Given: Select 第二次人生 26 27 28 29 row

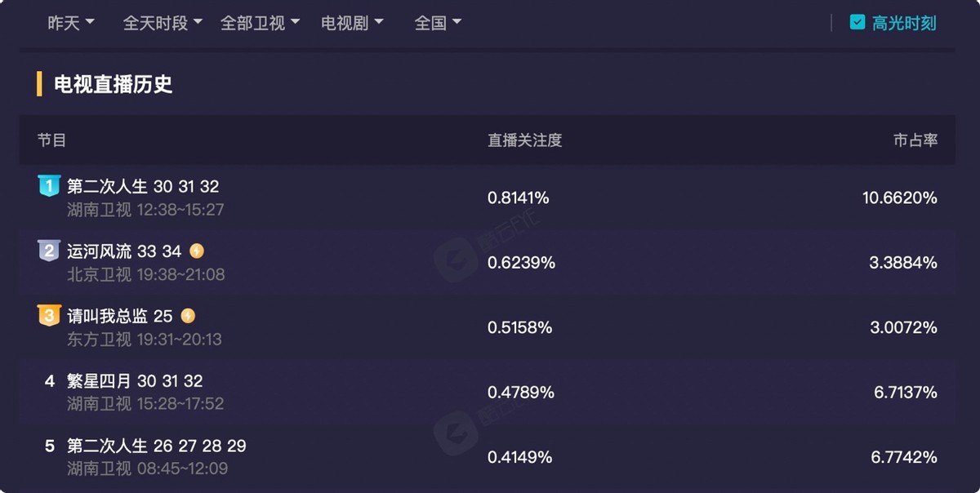Looking at the screenshot, I should click(488, 457).
